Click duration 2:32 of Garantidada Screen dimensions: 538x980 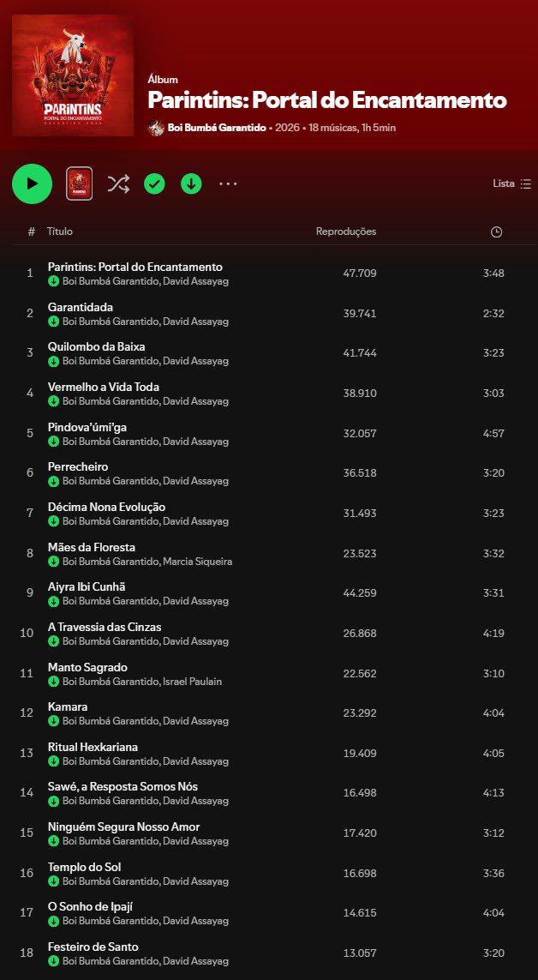click(493, 314)
